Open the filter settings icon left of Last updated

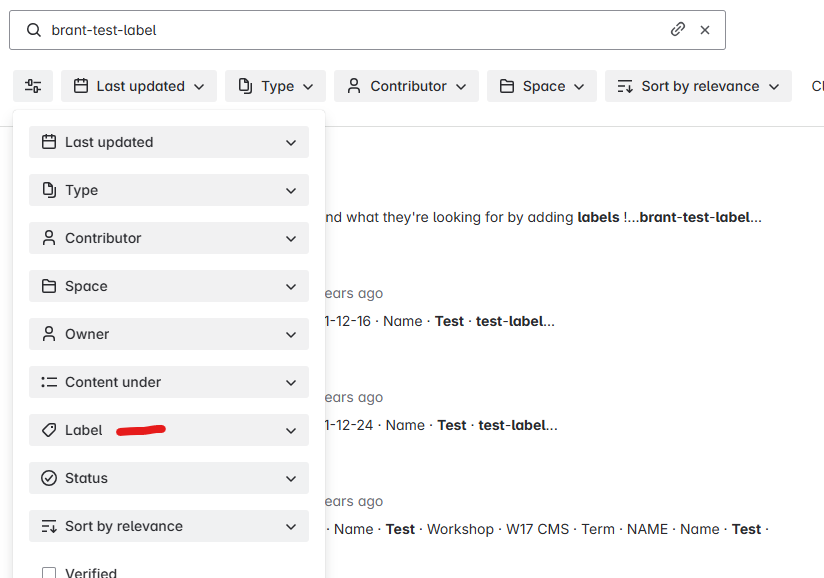click(x=32, y=86)
